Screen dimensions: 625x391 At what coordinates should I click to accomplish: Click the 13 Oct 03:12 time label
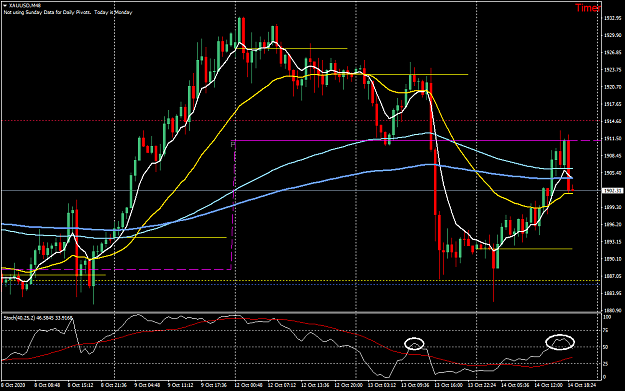pyautogui.click(x=381, y=385)
